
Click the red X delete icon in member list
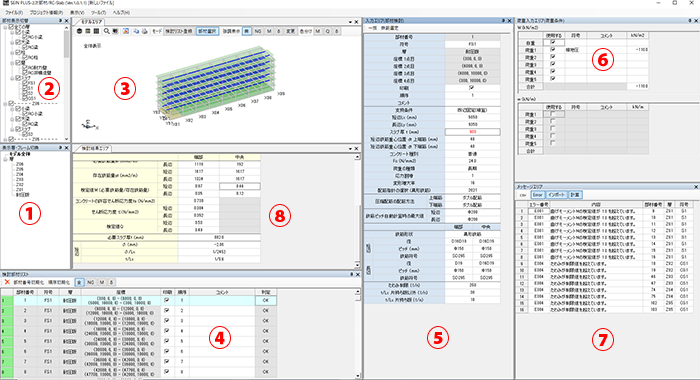tap(7, 282)
